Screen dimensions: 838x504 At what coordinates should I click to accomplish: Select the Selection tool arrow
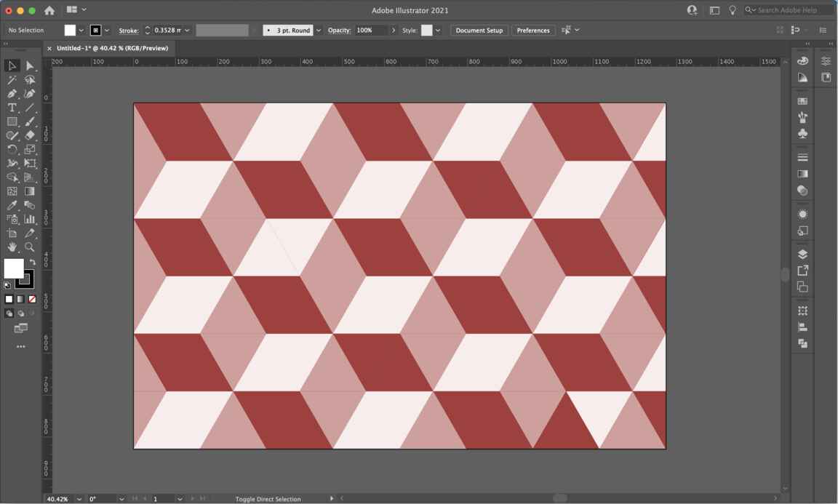point(12,65)
